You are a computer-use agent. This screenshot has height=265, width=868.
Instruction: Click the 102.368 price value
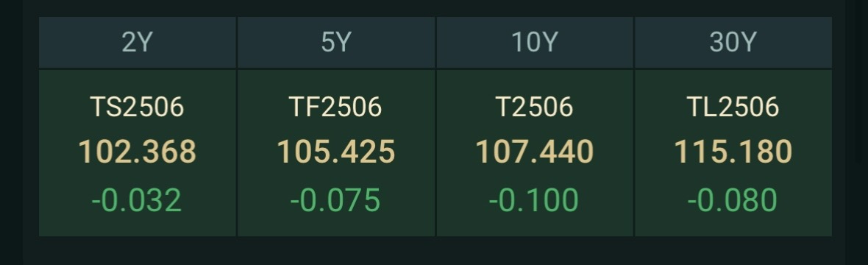click(x=138, y=152)
